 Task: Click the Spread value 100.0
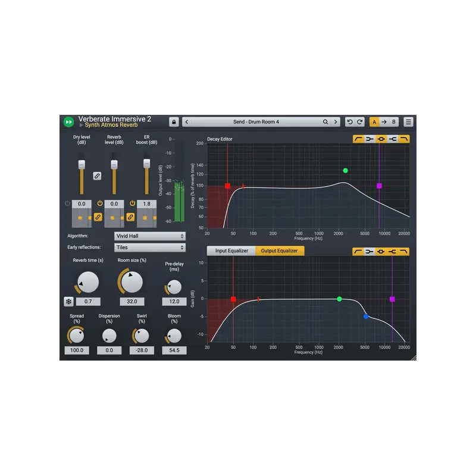77,350
